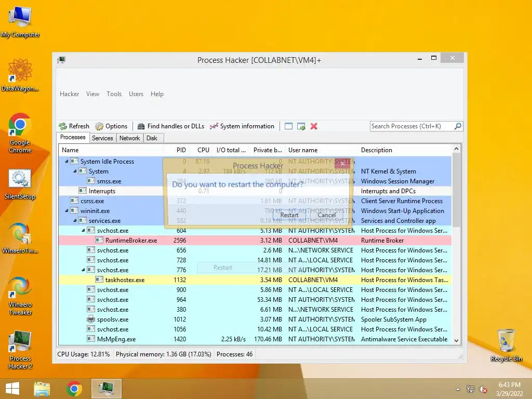Click the process list scroll-down arrow
This screenshot has height=399, width=532.
pyautogui.click(x=456, y=340)
